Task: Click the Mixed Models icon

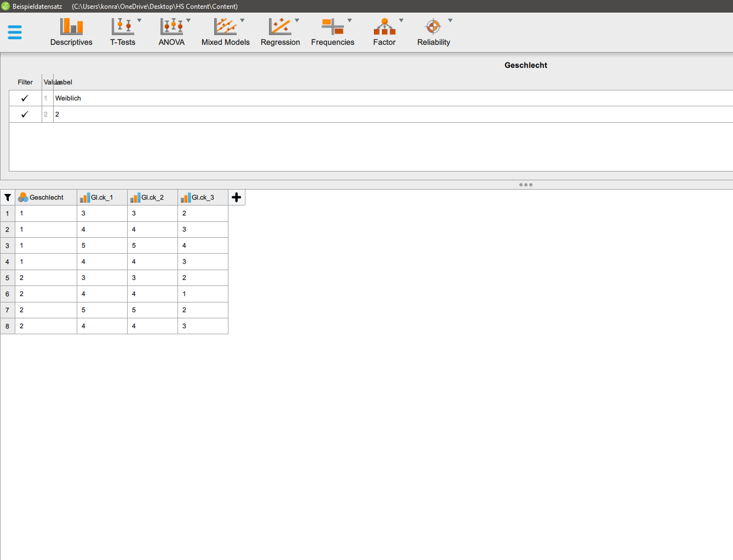Action: (x=225, y=27)
